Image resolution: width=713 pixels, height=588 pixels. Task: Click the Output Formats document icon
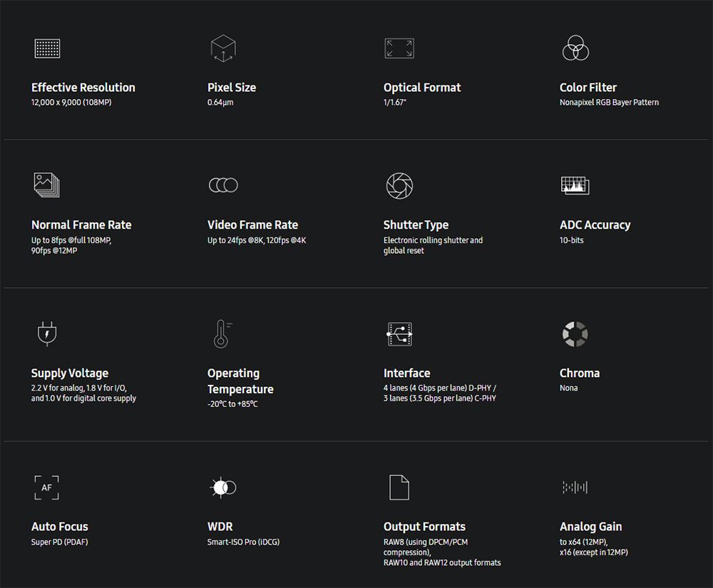(399, 488)
